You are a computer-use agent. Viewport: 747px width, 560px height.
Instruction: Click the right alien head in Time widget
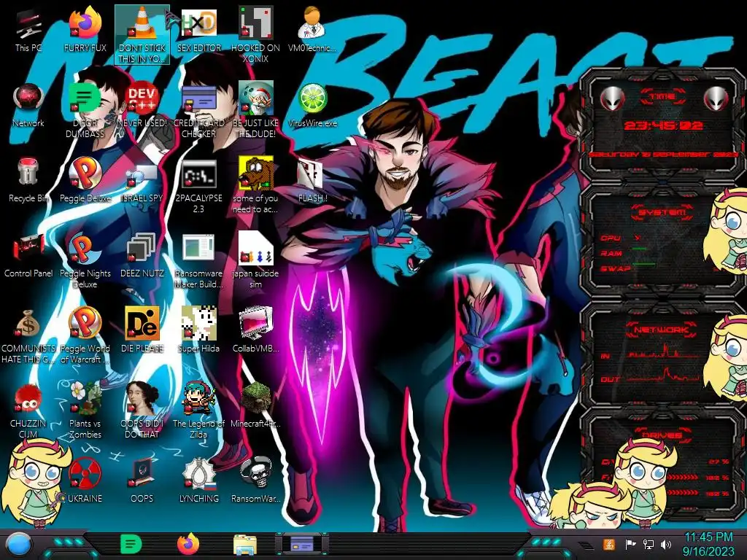point(716,99)
